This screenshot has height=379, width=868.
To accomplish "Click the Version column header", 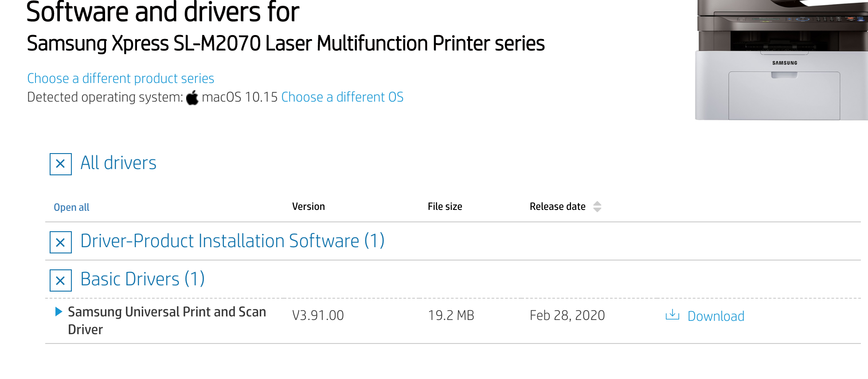I will [x=309, y=206].
